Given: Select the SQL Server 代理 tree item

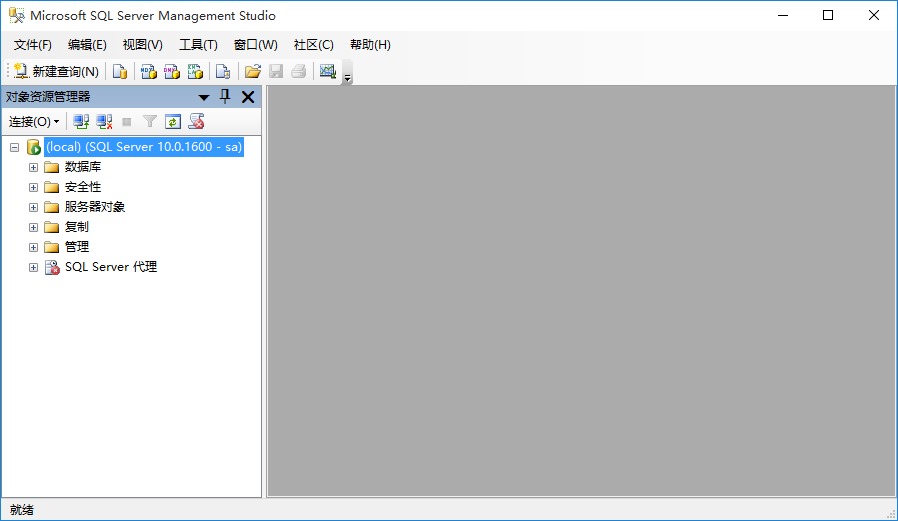Looking at the screenshot, I should tap(111, 267).
